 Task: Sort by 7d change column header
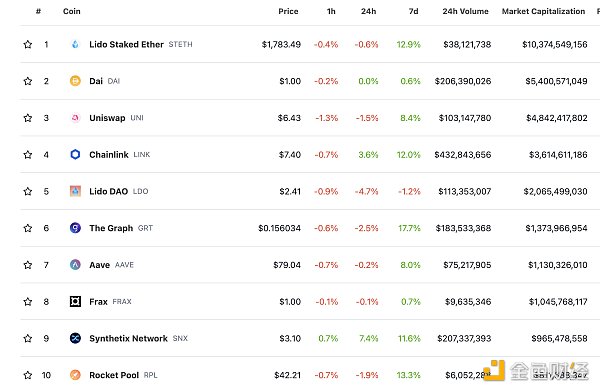pyautogui.click(x=413, y=11)
